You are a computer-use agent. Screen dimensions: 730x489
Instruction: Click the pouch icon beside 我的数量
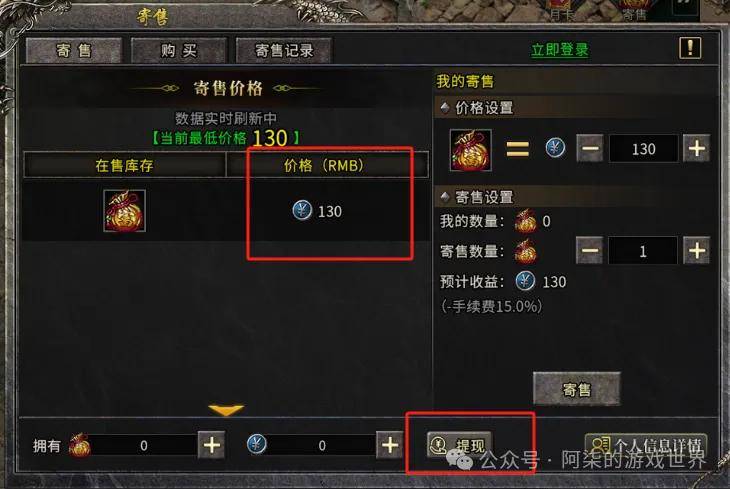click(526, 221)
